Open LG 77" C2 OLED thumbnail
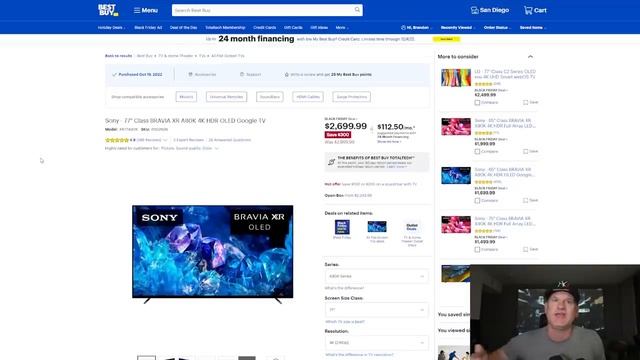640x360 pixels. 456,78
